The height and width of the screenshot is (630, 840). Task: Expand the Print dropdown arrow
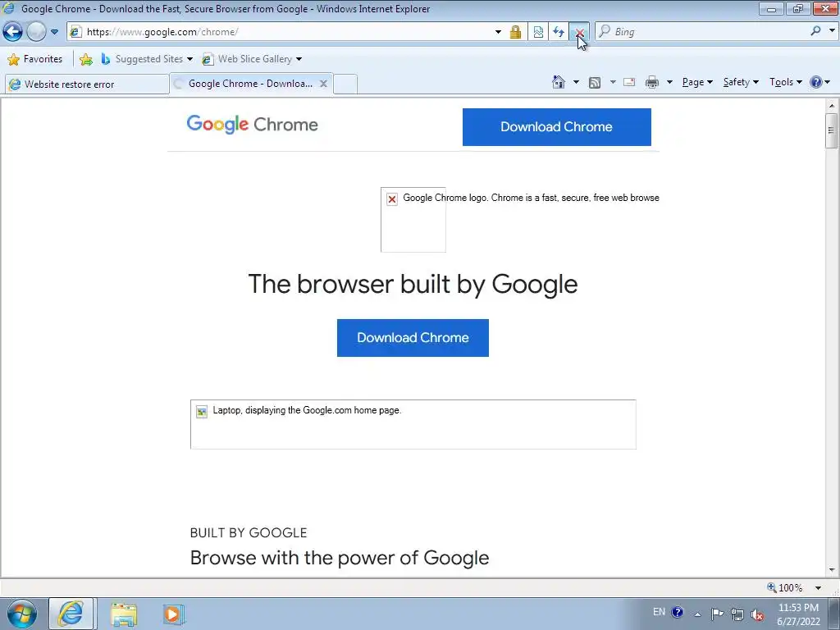[669, 82]
